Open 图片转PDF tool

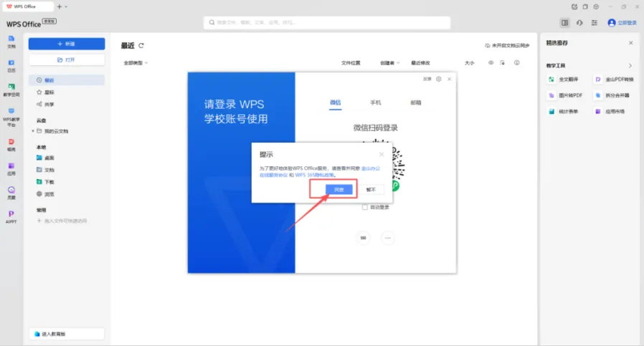point(566,95)
